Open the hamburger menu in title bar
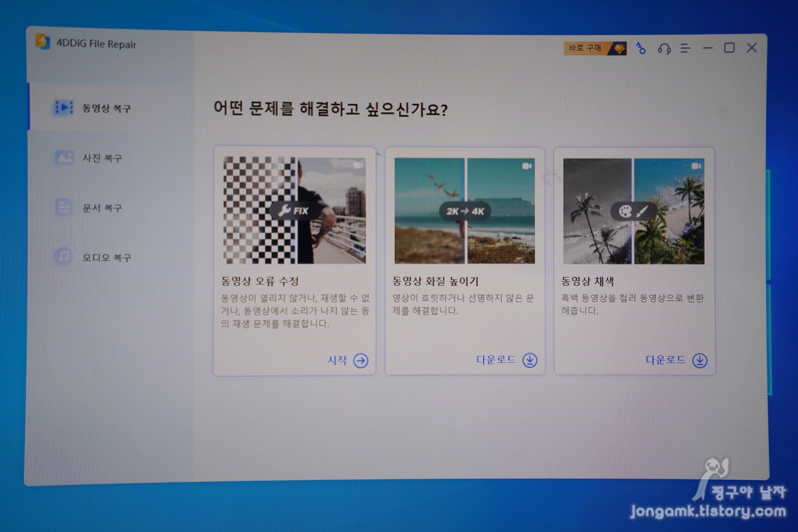Screen dimensions: 798x532 pos(685,49)
